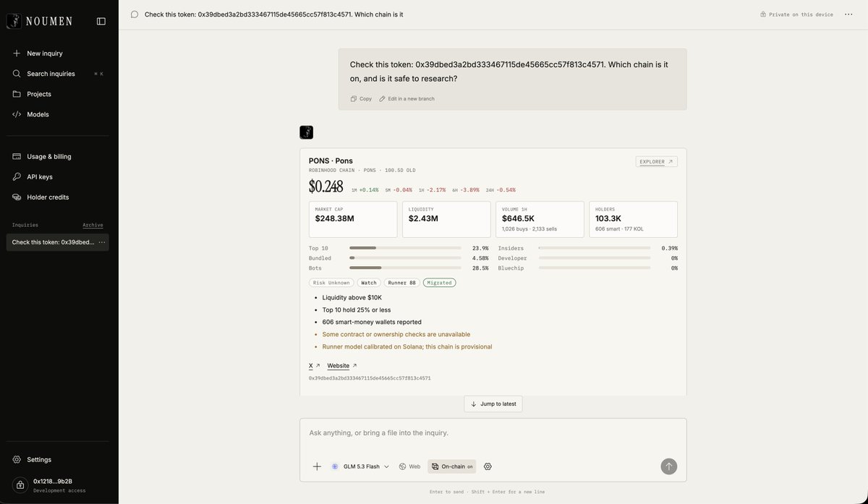Click 'Edit in a new branch'

407,98
